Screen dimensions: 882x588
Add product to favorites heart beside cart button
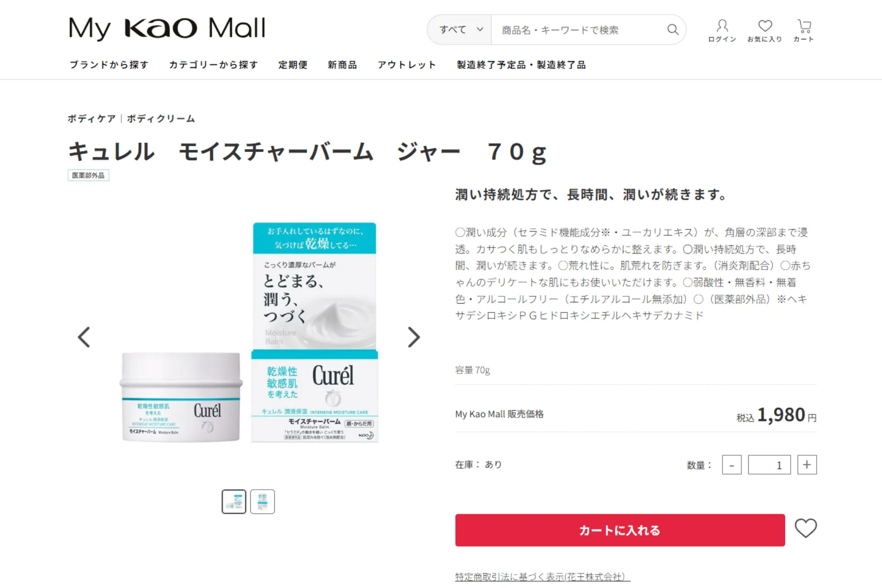(x=806, y=528)
